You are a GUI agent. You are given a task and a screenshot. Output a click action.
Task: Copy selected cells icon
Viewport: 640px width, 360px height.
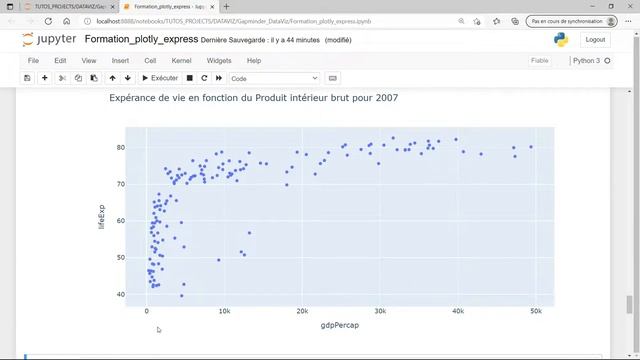click(78, 78)
